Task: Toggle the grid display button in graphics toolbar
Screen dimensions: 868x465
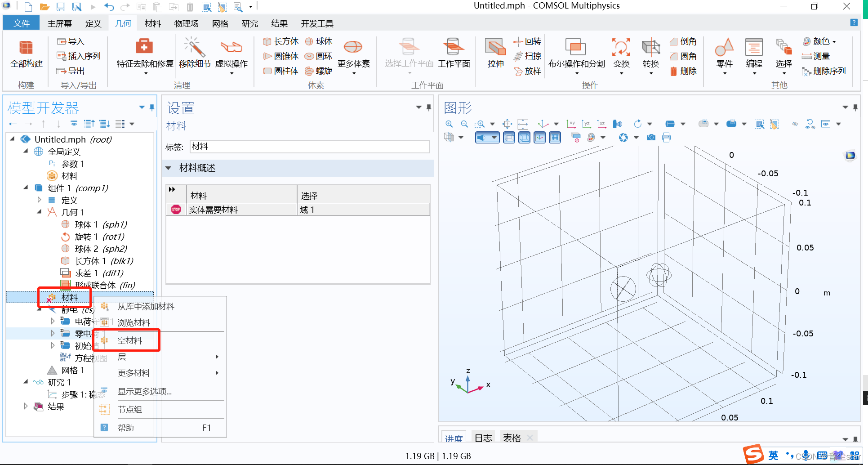Action: point(555,138)
